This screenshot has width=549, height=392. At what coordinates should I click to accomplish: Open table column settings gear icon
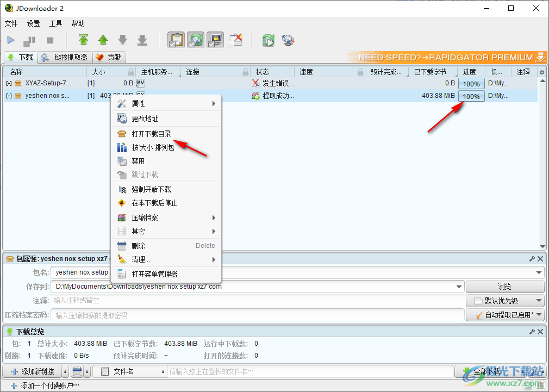click(x=541, y=72)
